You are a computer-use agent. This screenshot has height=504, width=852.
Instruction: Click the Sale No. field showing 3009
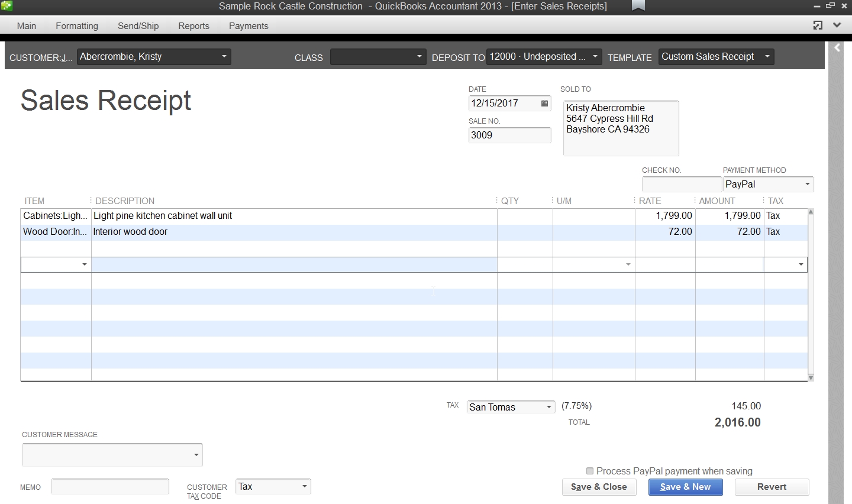pos(509,135)
